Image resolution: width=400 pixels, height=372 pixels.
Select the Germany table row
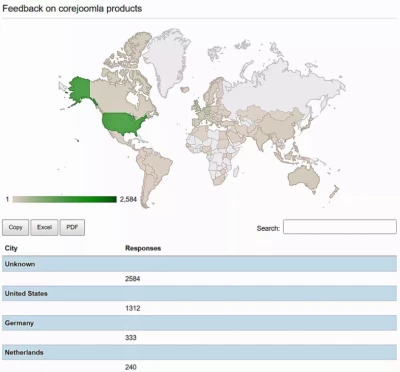click(x=199, y=323)
